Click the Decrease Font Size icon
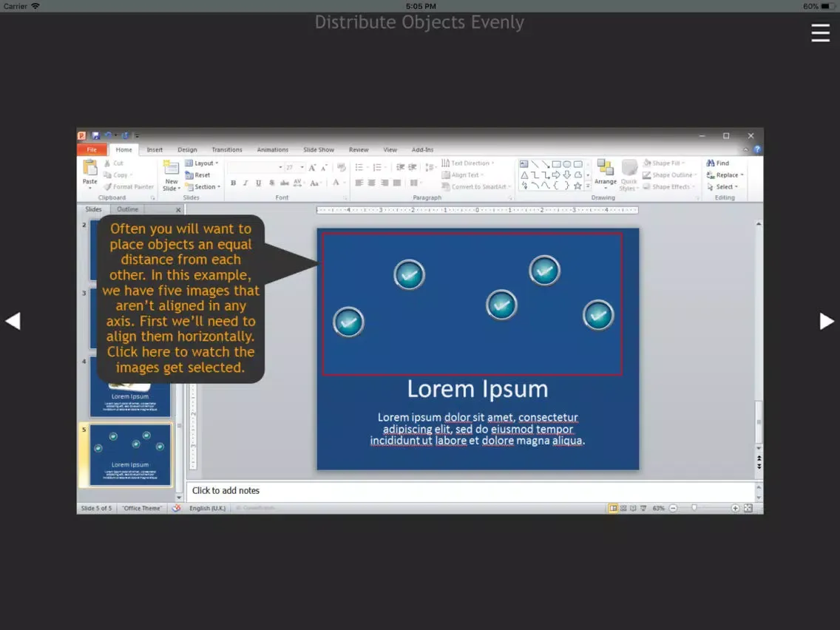 (324, 168)
